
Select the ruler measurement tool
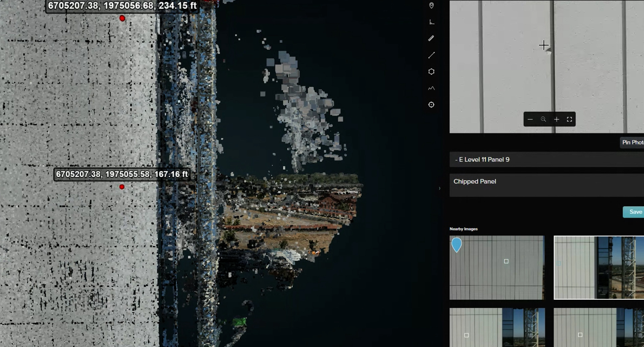coord(431,38)
